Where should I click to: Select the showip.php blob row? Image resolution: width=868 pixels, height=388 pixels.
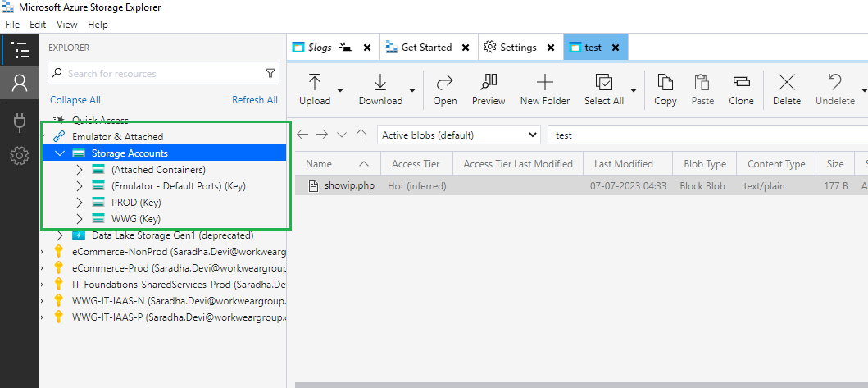coord(581,185)
